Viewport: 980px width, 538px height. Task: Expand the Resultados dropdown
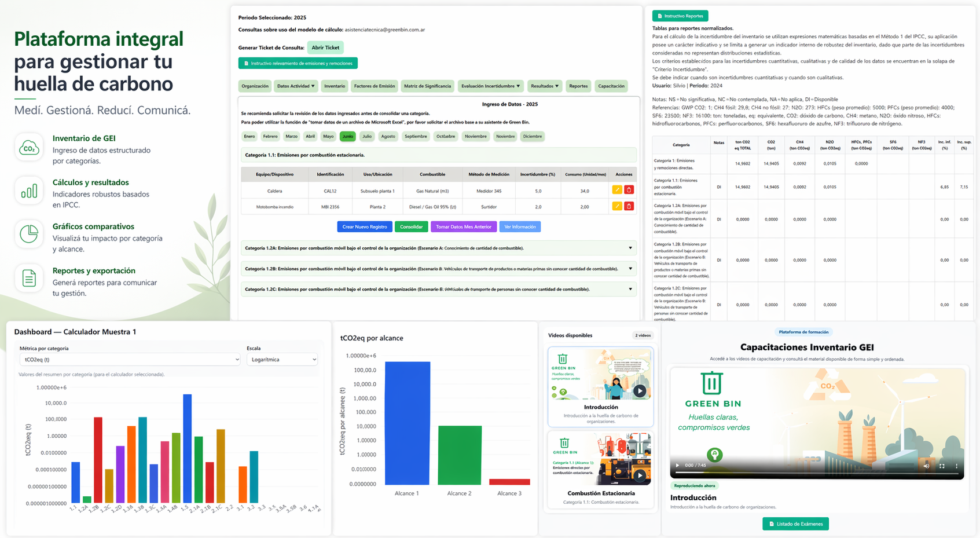coord(545,86)
